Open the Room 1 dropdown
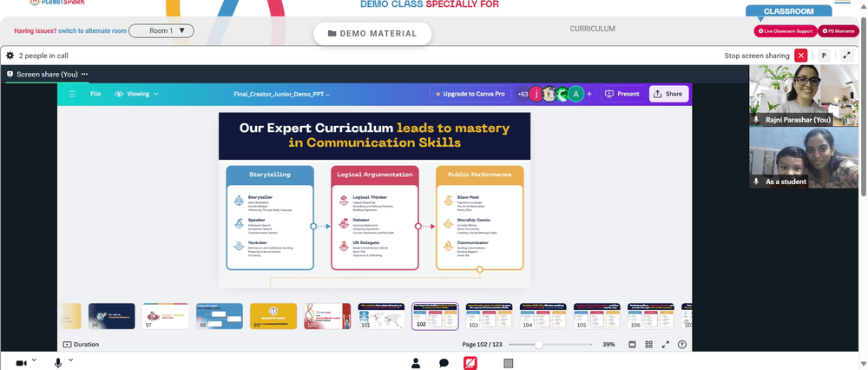This screenshot has height=370, width=868. 161,31
